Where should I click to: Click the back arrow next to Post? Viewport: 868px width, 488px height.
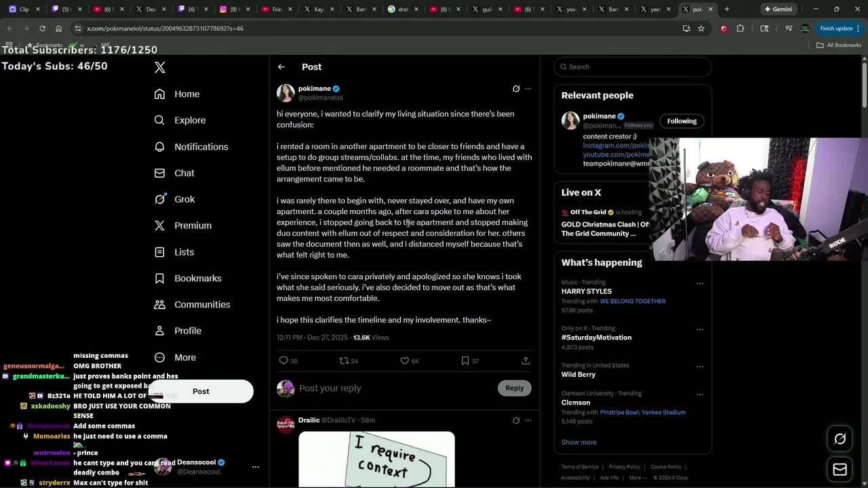point(281,67)
